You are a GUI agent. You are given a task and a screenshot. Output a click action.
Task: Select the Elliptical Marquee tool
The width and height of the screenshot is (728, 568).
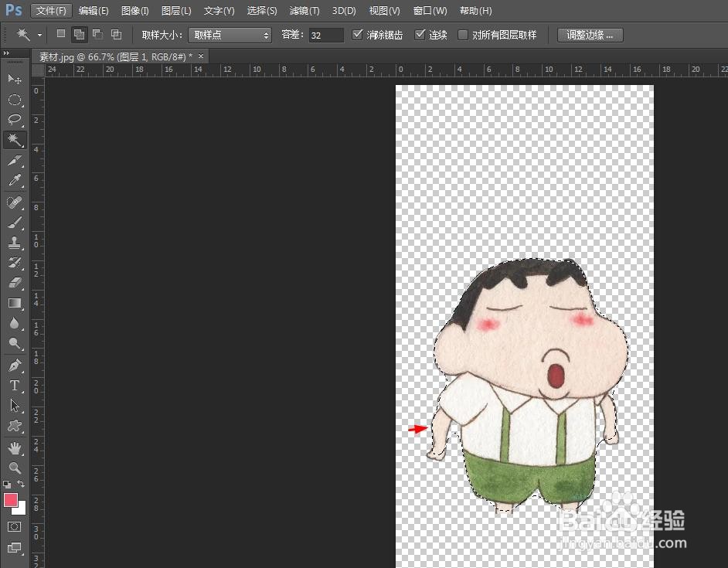[15, 100]
